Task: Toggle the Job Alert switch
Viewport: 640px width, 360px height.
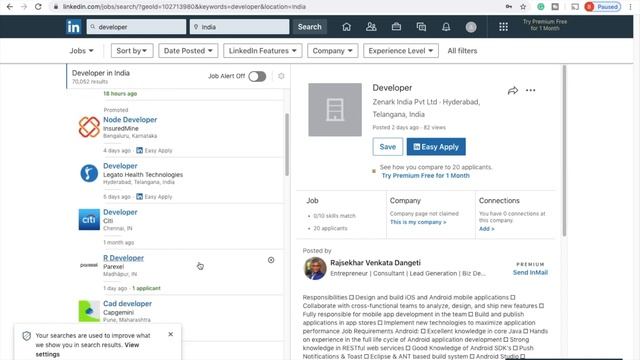Action: (257, 76)
